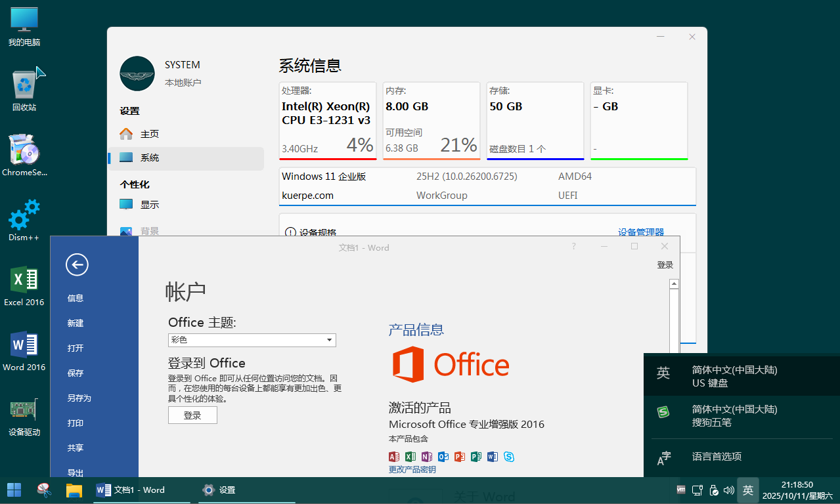This screenshot has width=840, height=504.
Task: Click the 登录 button under 登录到 Office
Action: point(192,415)
